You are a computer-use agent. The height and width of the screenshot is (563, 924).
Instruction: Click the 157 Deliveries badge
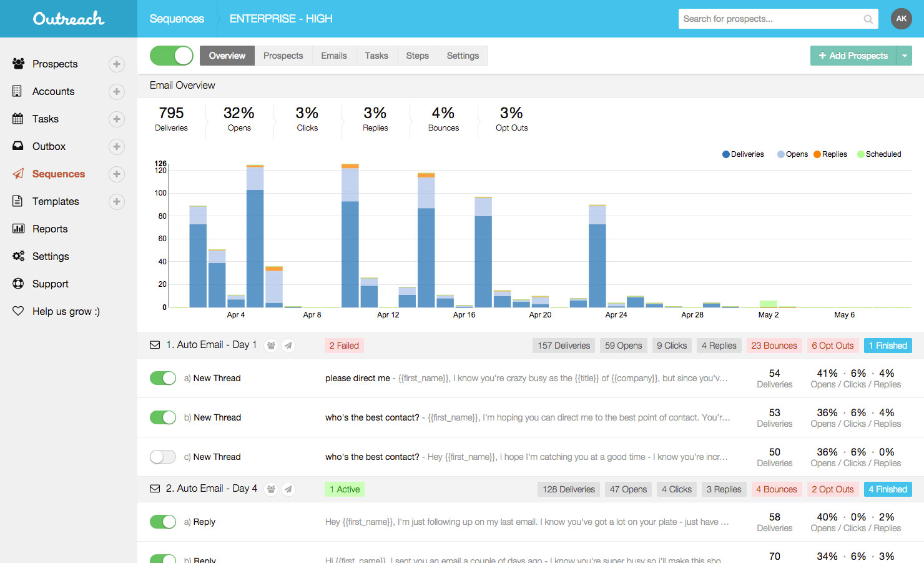pos(564,346)
